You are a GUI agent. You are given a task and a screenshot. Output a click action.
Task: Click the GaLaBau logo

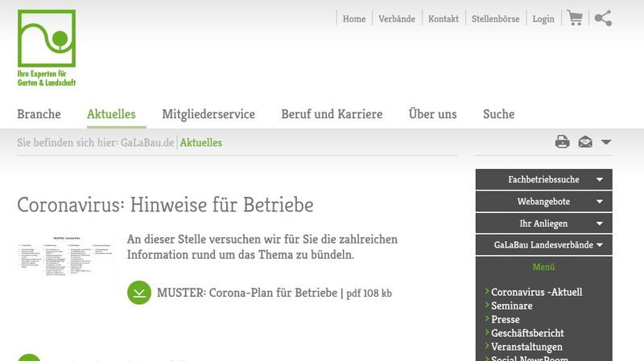[47, 47]
